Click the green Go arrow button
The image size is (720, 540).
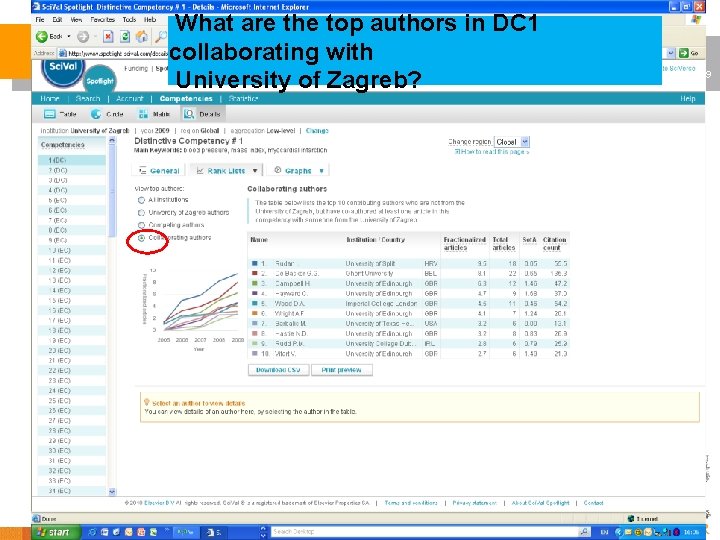[x=684, y=53]
